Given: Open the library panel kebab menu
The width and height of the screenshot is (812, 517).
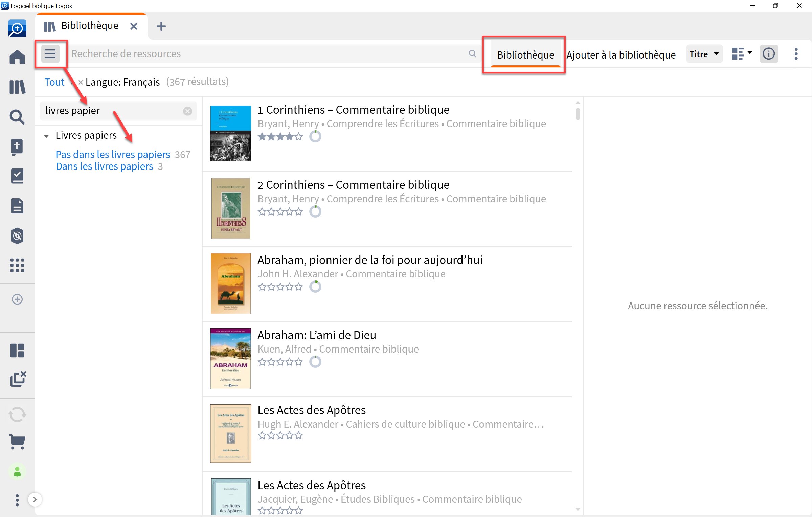Looking at the screenshot, I should click(796, 54).
